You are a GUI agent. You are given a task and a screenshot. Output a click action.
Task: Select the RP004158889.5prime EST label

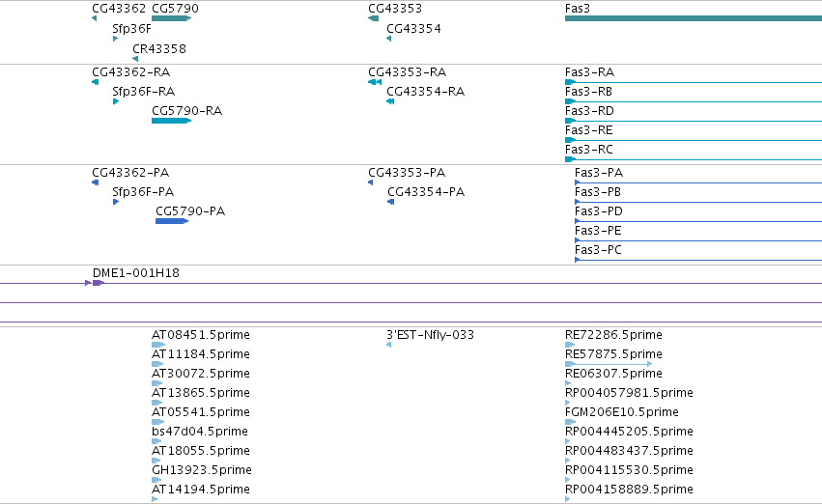tap(629, 490)
